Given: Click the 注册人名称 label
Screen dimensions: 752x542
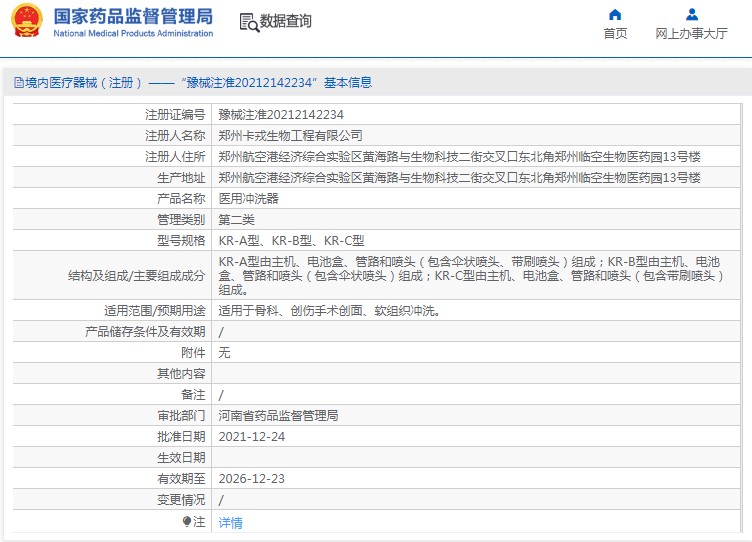Looking at the screenshot, I should pos(175,136).
